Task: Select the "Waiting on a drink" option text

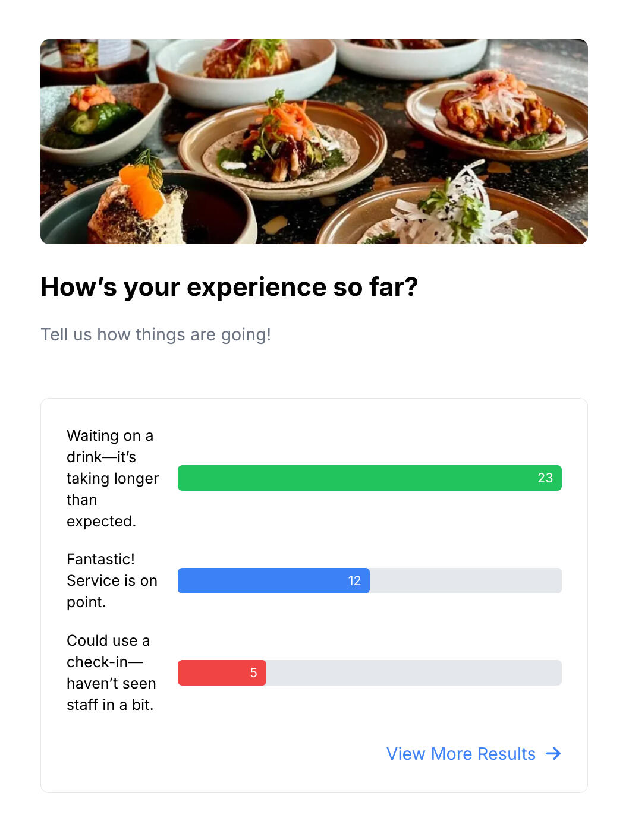Action: pyautogui.click(x=112, y=478)
